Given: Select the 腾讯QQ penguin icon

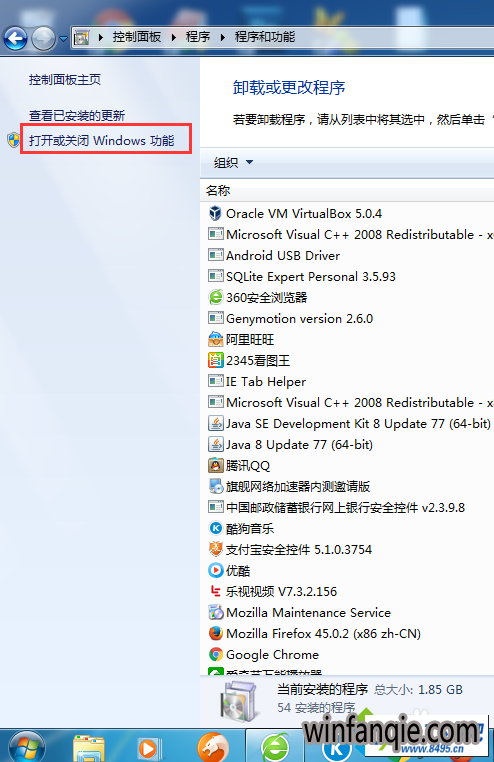Looking at the screenshot, I should [215, 466].
